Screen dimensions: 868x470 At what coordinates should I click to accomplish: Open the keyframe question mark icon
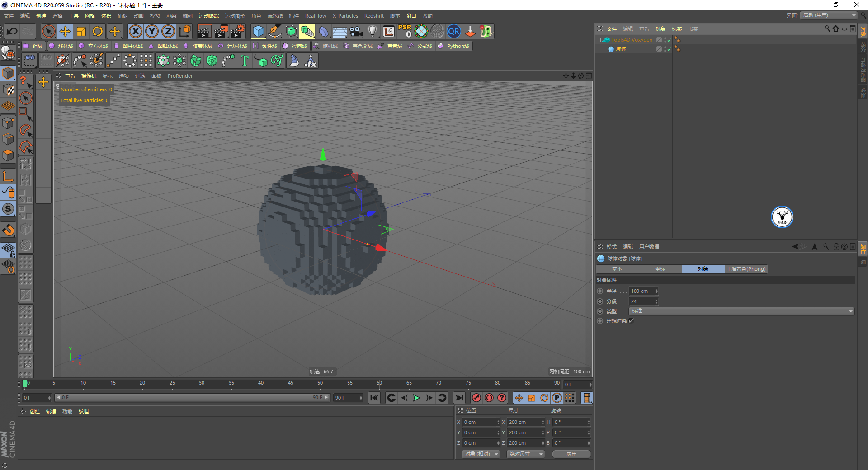pyautogui.click(x=502, y=398)
